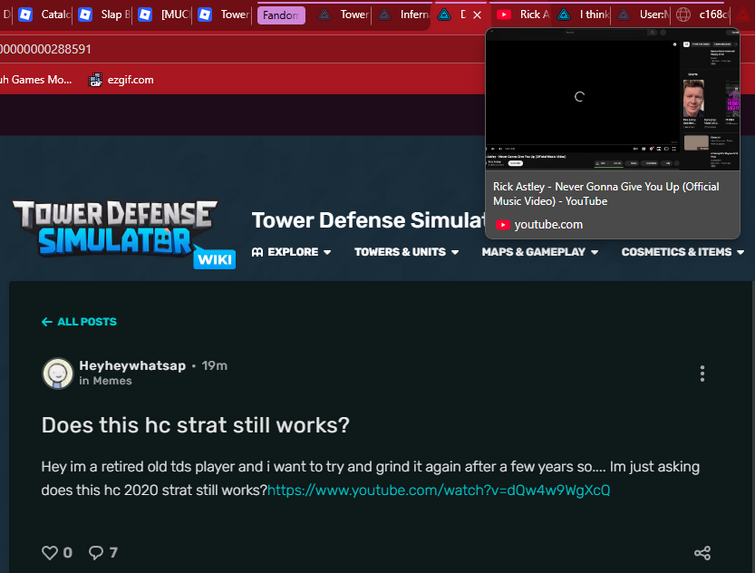The width and height of the screenshot is (755, 573).
Task: Open the Roblox 'Tower' tab
Action: [x=223, y=14]
